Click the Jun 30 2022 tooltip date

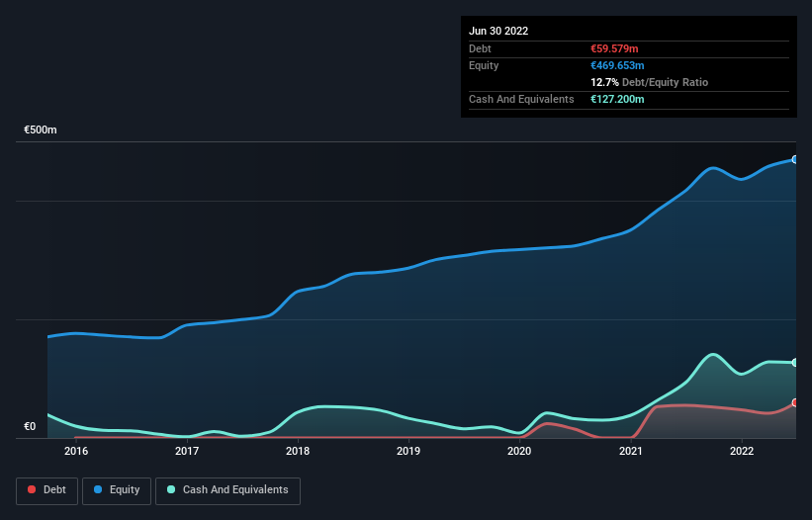tap(498, 31)
